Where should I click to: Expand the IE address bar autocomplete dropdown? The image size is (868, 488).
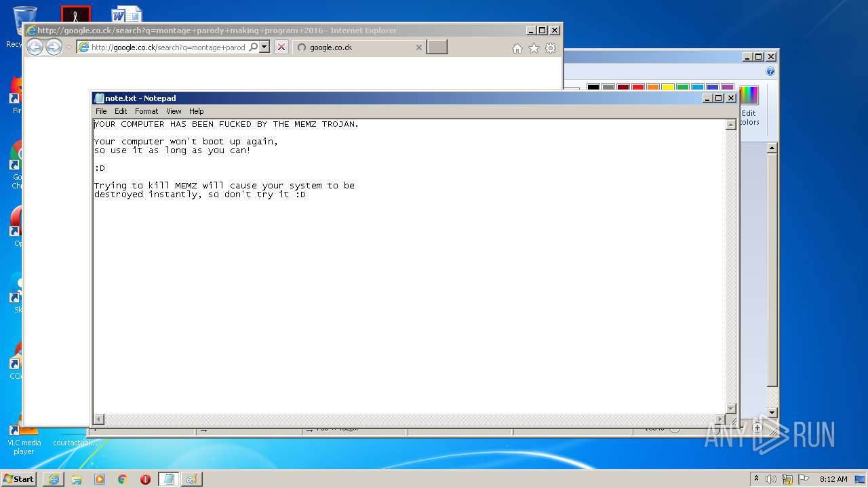(x=264, y=47)
